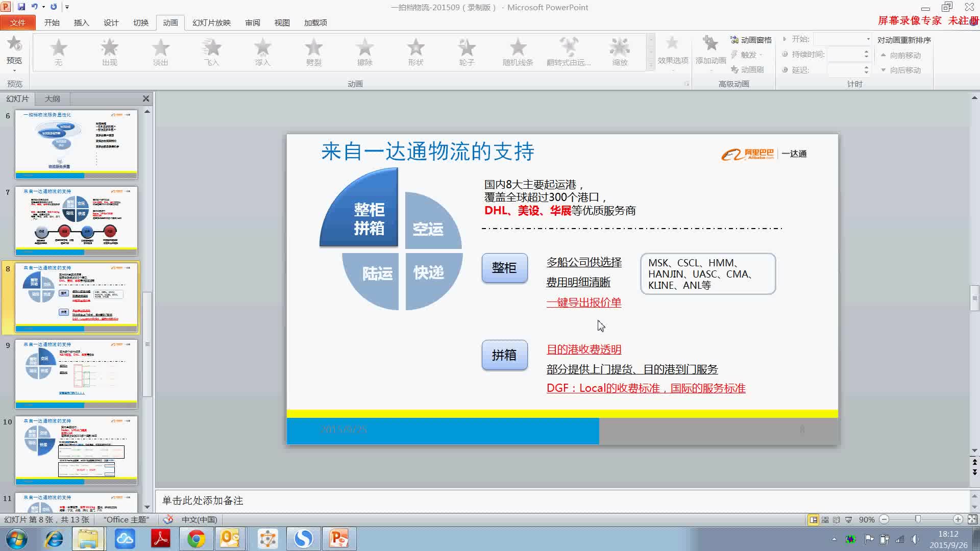This screenshot has height=551, width=980.
Task: Open the 动画窗格 animation pane
Action: (751, 40)
